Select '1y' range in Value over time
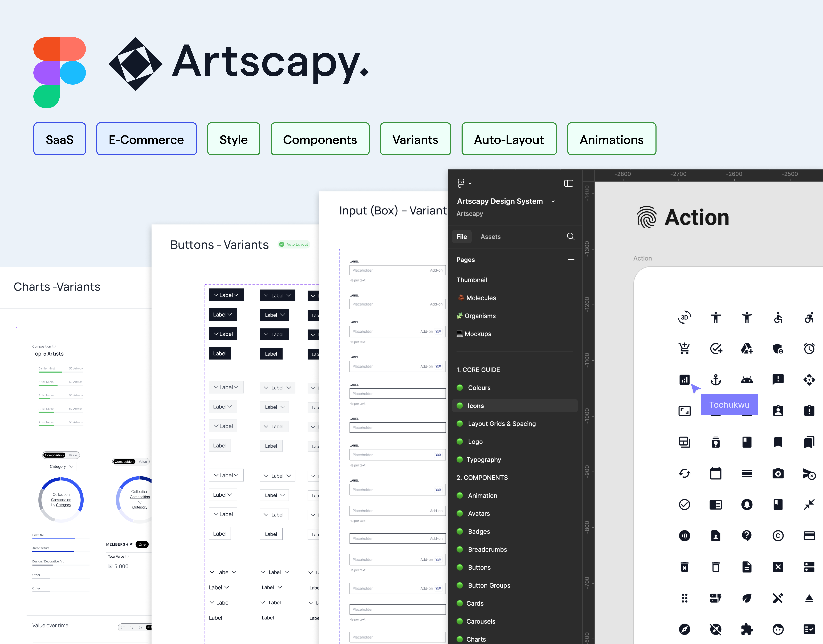 click(x=132, y=627)
